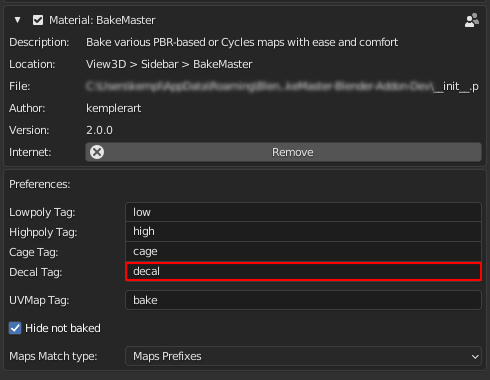The width and height of the screenshot is (490, 380).
Task: Click the File: label
Action: coord(20,86)
